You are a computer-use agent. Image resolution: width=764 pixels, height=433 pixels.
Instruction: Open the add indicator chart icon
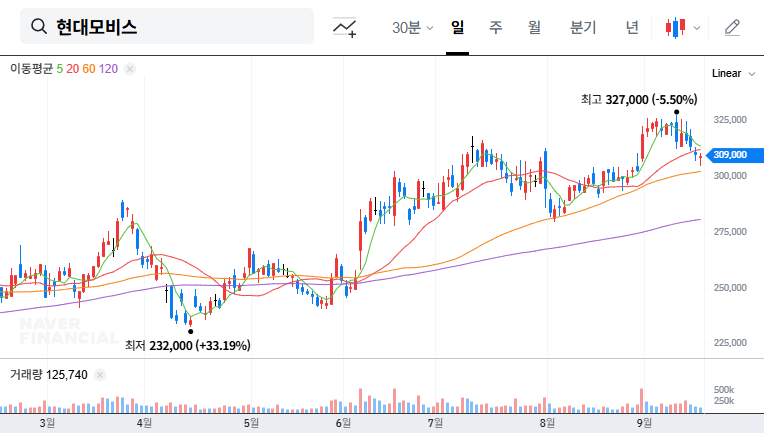[x=345, y=27]
